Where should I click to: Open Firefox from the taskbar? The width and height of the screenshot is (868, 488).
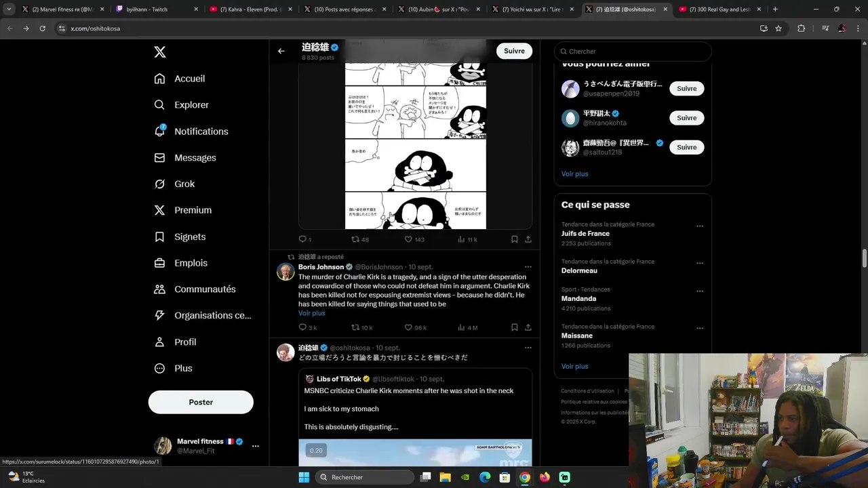545,477
